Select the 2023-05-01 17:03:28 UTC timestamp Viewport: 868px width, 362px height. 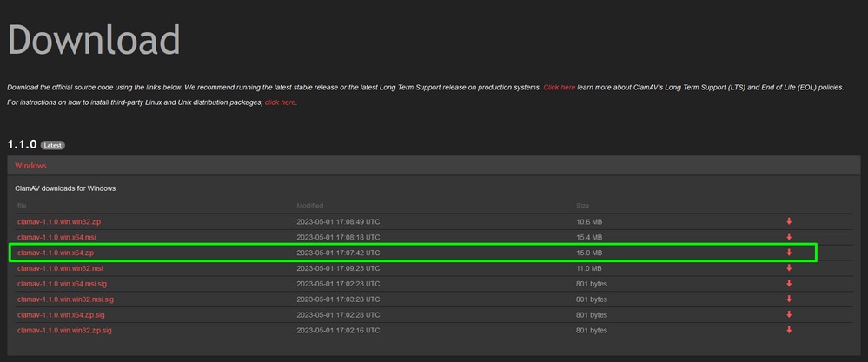click(x=338, y=299)
